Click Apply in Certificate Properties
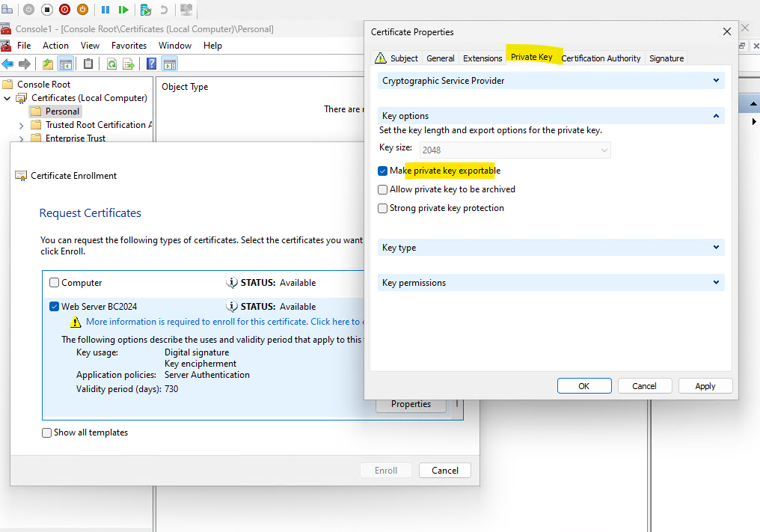 pyautogui.click(x=705, y=386)
